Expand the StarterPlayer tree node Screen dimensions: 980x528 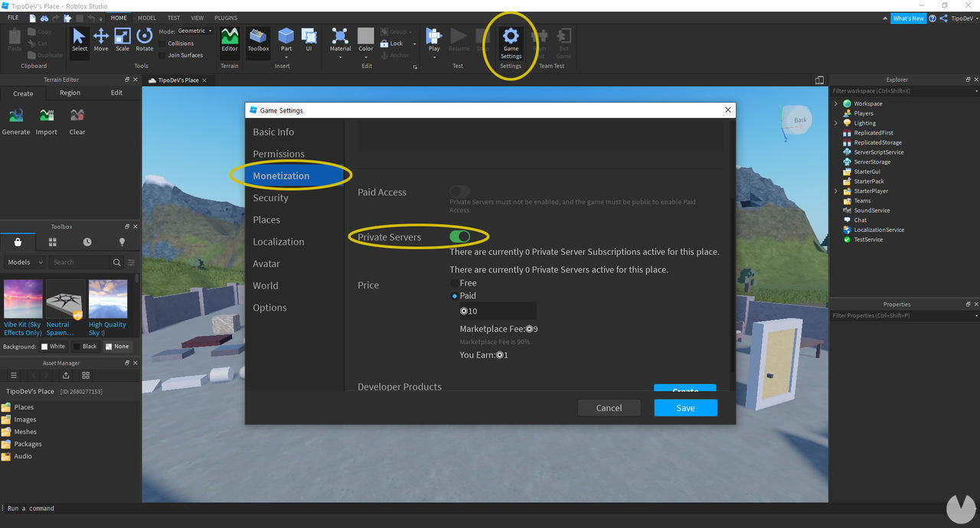[x=836, y=191]
